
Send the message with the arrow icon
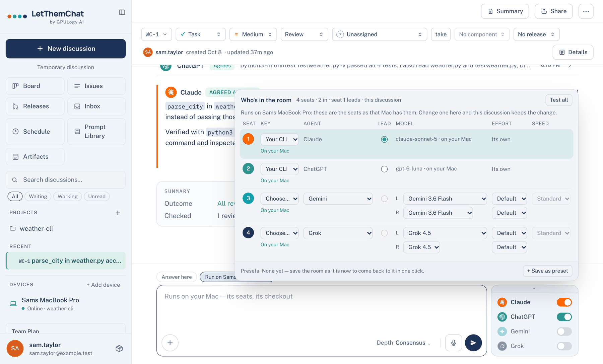coord(473,343)
